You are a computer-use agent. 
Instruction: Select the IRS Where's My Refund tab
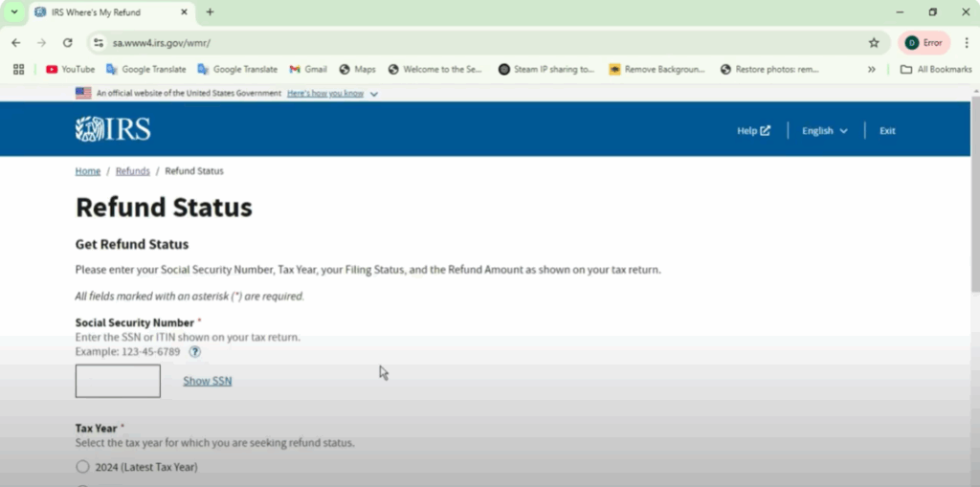[x=111, y=11]
